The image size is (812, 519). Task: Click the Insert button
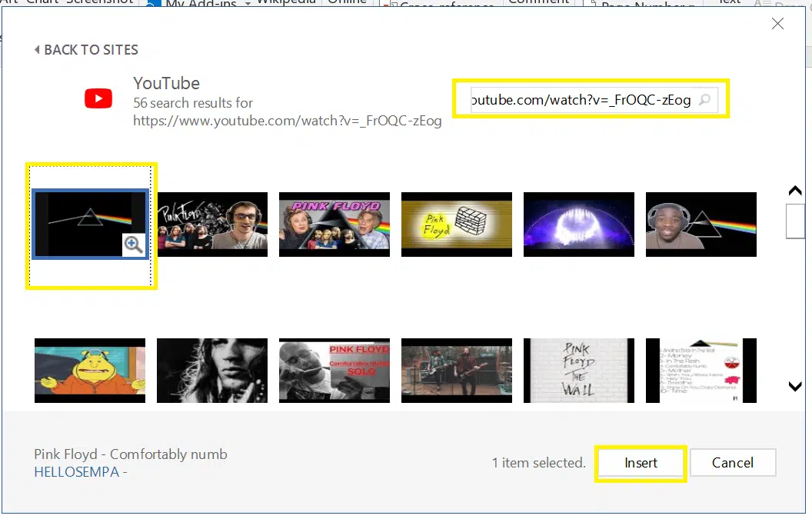(641, 463)
